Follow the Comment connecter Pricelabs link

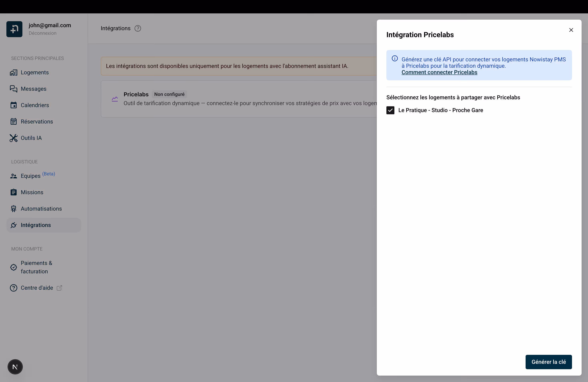click(x=439, y=72)
